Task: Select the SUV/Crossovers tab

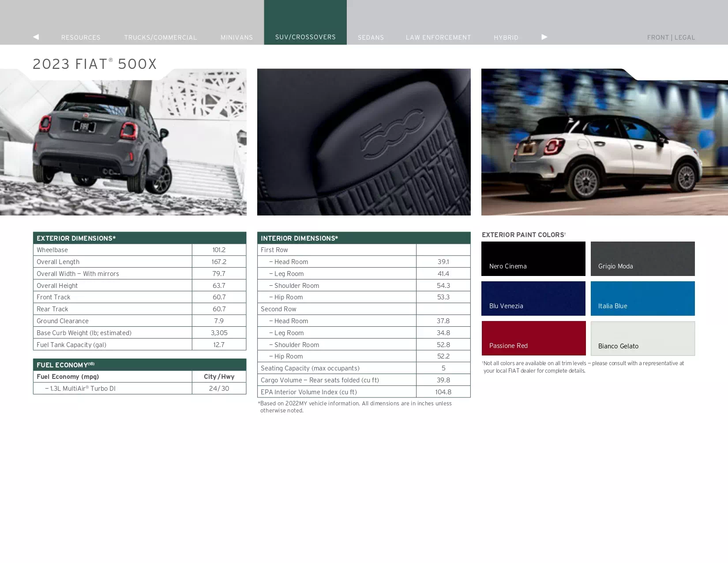Action: coord(305,23)
